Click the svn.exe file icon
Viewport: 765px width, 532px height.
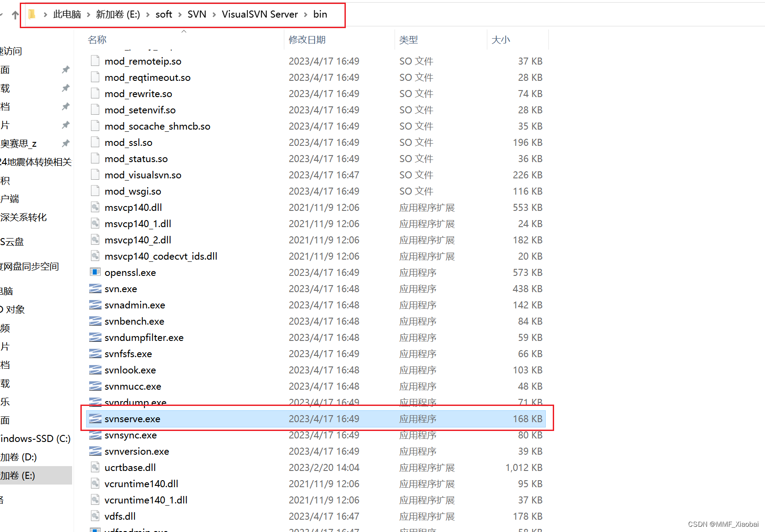(x=95, y=289)
